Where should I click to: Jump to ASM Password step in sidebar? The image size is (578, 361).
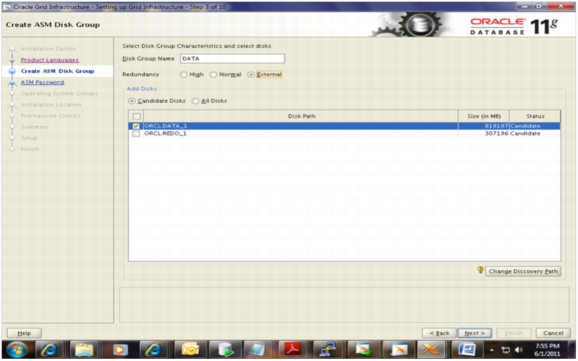[x=42, y=82]
